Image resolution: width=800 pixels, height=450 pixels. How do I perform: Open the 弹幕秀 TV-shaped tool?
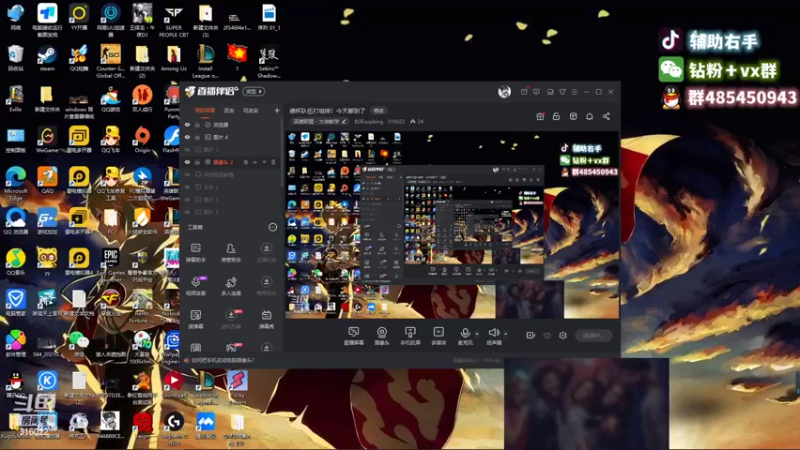coord(266,319)
